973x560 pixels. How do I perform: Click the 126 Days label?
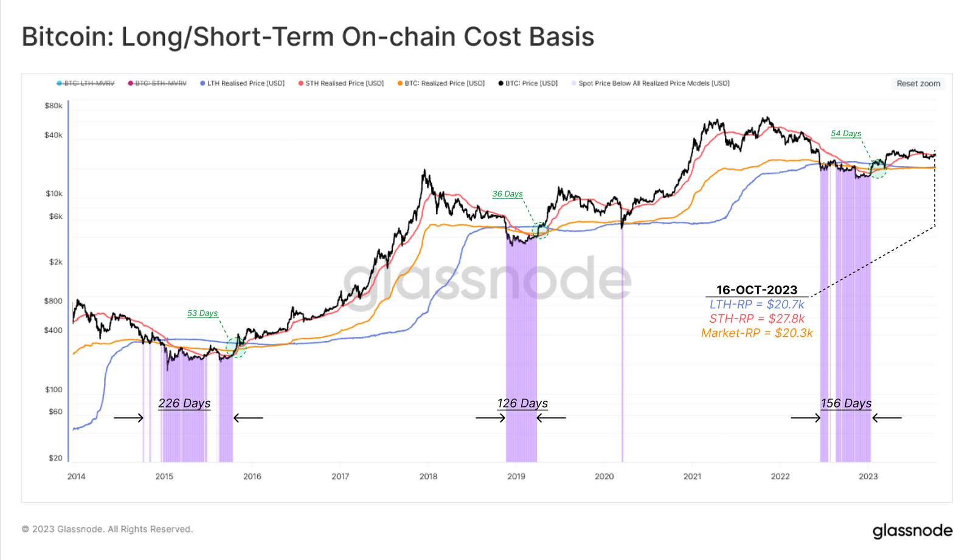point(522,403)
